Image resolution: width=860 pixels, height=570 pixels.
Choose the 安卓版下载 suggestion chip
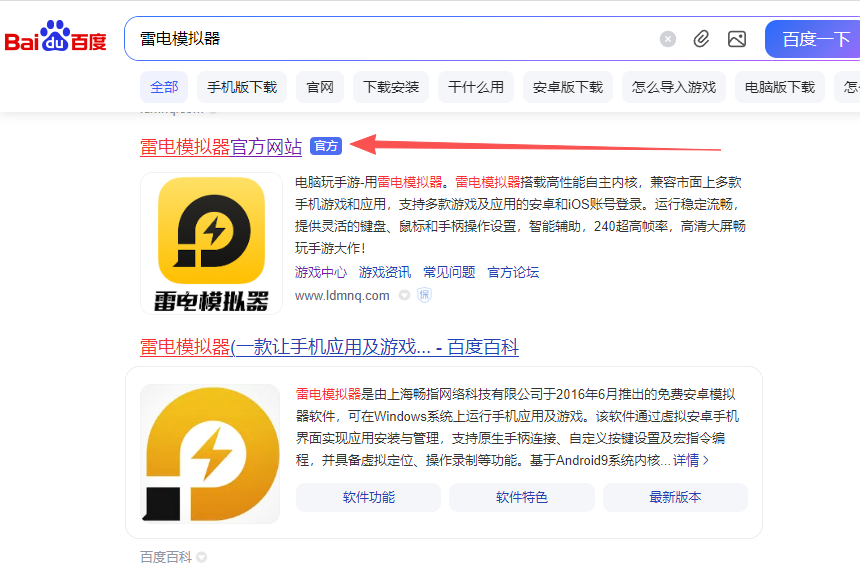568,87
